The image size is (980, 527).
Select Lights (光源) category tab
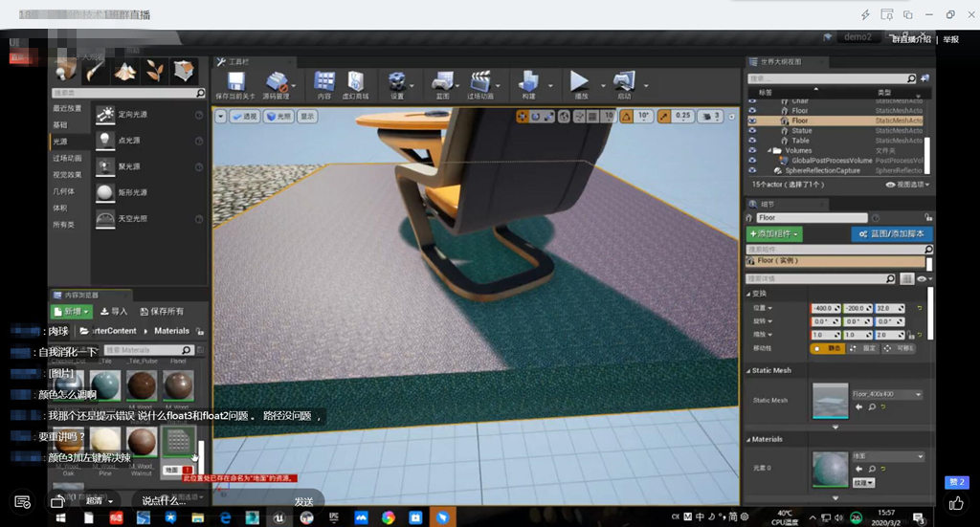(x=69, y=142)
